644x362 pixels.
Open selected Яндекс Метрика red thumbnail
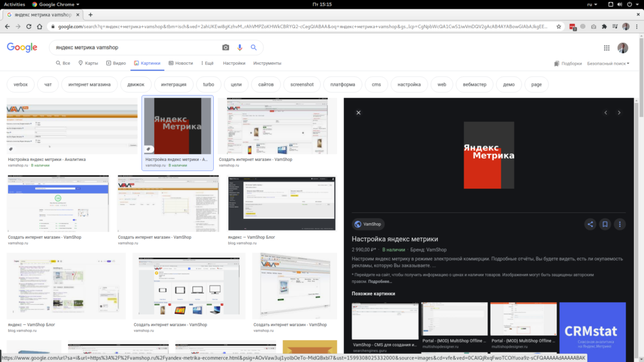(x=177, y=126)
